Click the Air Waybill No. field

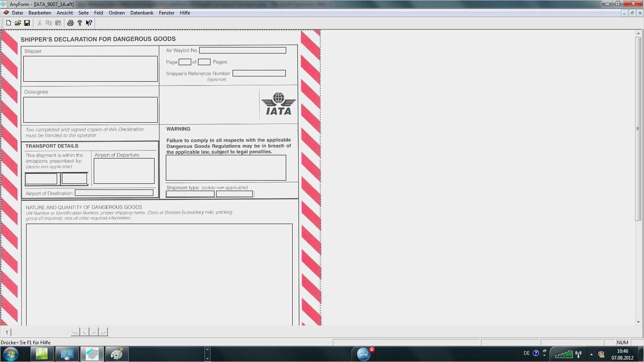[x=243, y=50]
